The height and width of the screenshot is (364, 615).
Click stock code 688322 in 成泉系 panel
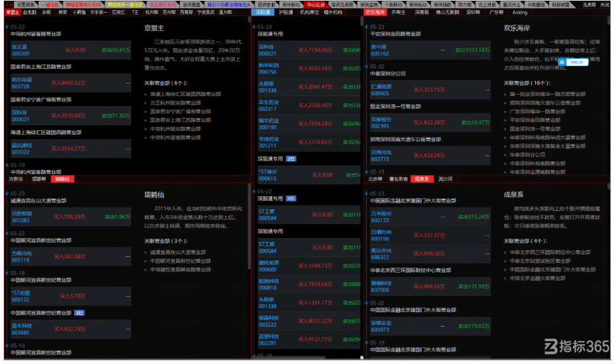[380, 258]
